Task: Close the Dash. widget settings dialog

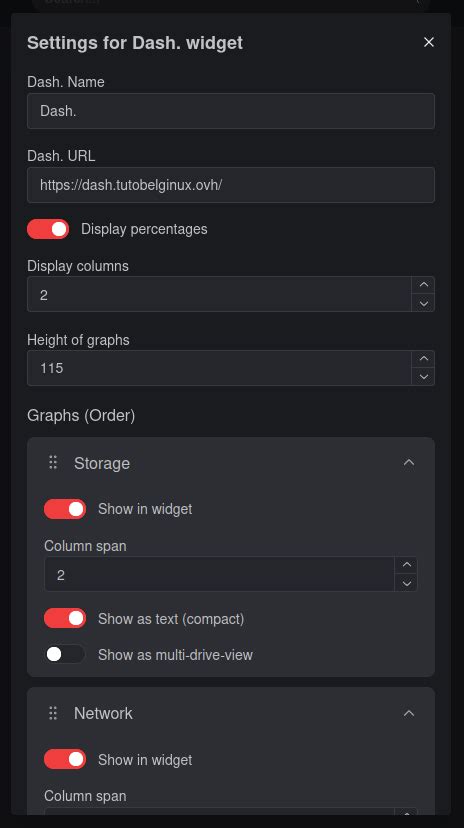Action: tap(429, 42)
